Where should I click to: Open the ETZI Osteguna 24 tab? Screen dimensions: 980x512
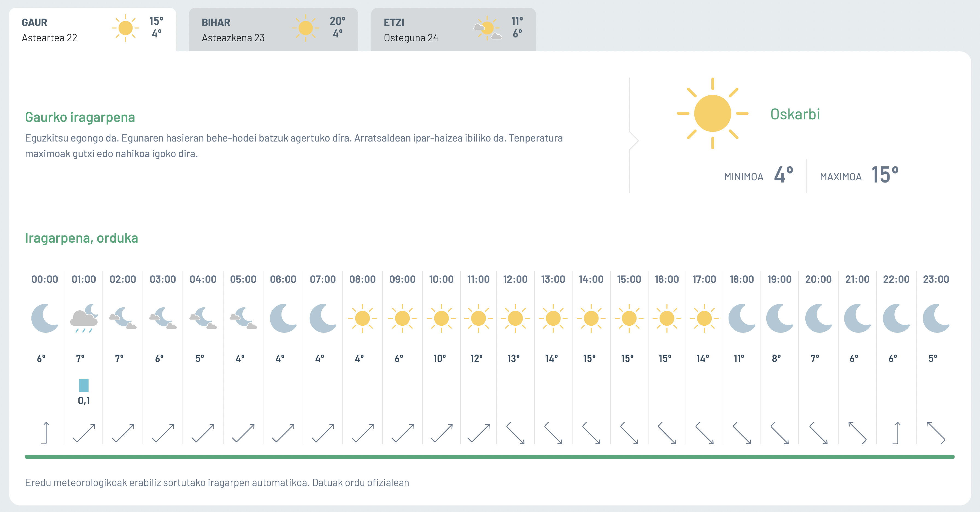click(x=453, y=30)
